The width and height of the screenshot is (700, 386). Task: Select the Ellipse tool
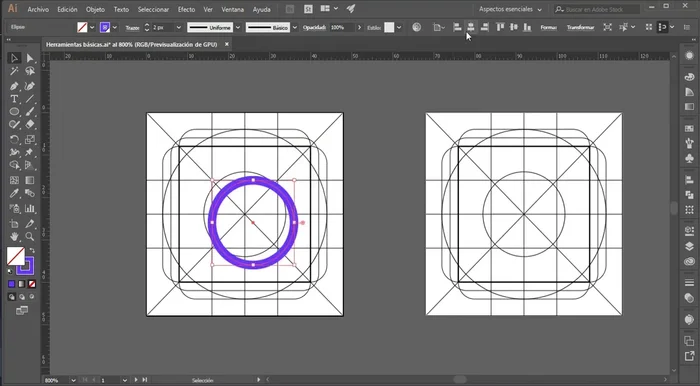click(14, 112)
